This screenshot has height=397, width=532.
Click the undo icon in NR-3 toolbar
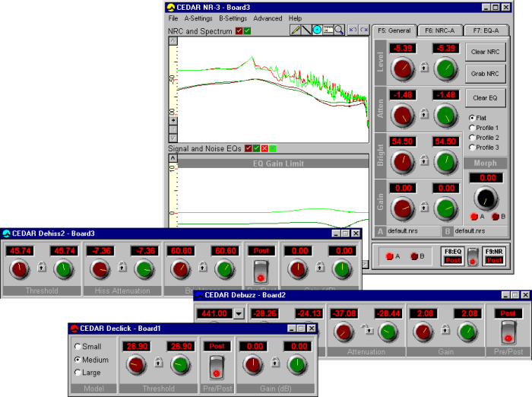pyautogui.click(x=353, y=30)
